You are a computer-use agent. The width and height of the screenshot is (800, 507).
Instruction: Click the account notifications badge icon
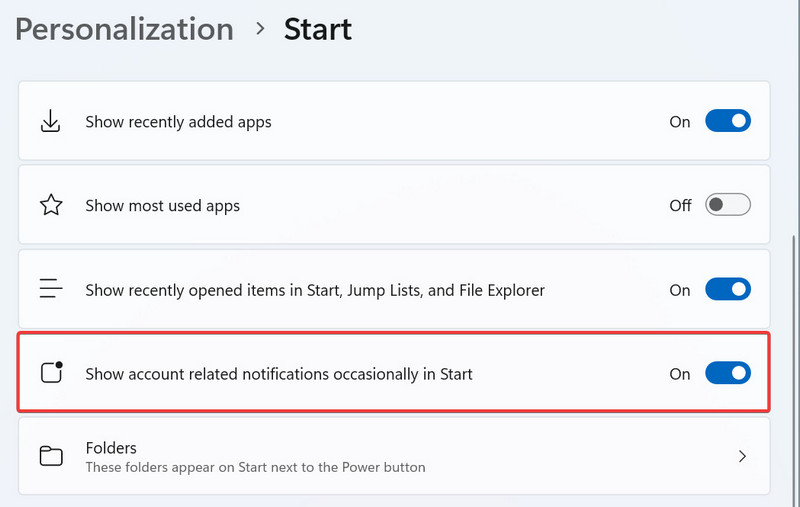point(50,374)
